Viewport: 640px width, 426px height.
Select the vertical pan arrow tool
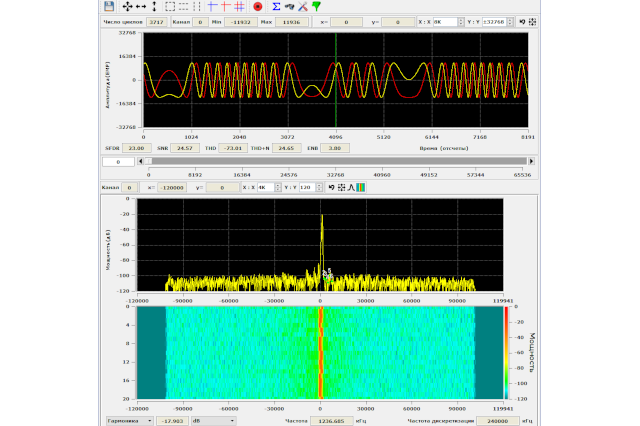pos(152,6)
